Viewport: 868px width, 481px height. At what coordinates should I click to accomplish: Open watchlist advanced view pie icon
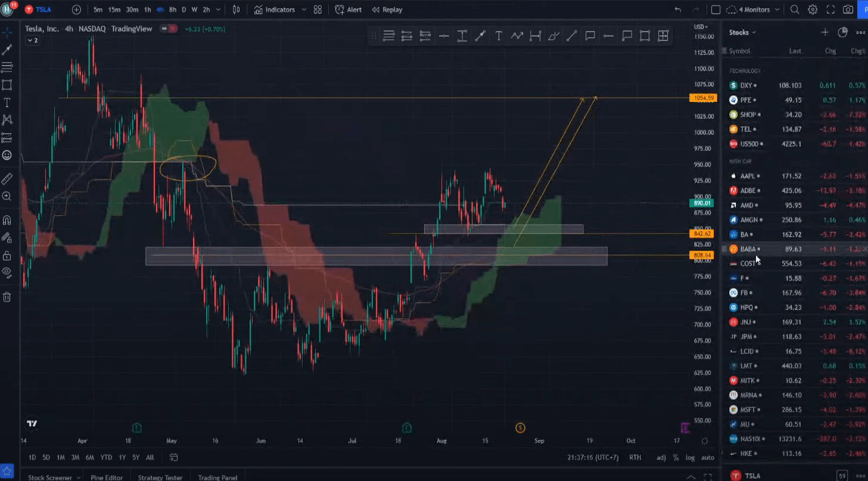point(842,32)
